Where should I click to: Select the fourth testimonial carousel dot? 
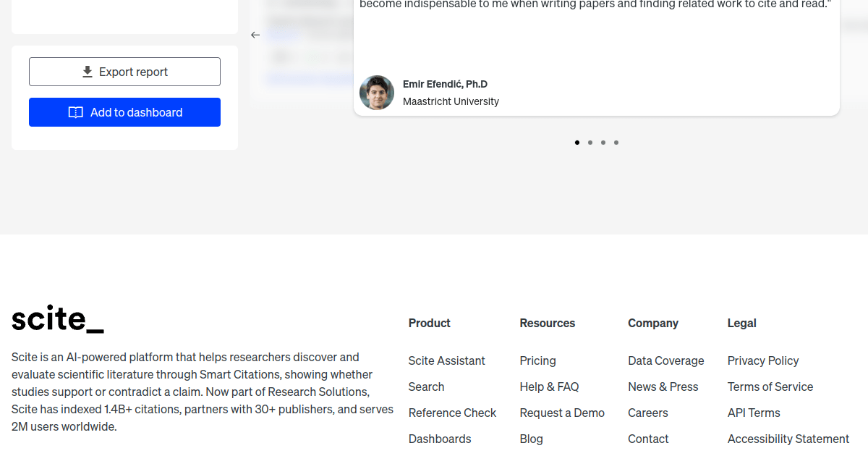[616, 143]
